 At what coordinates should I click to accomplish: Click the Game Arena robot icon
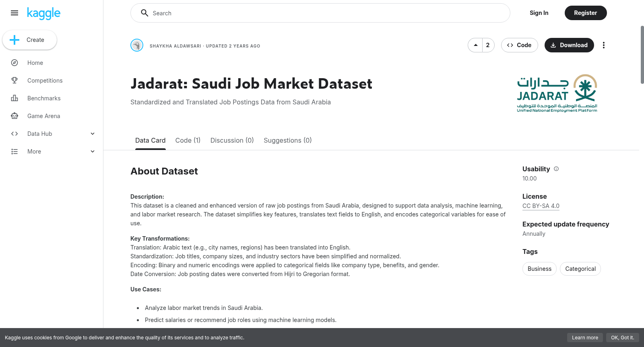click(14, 116)
